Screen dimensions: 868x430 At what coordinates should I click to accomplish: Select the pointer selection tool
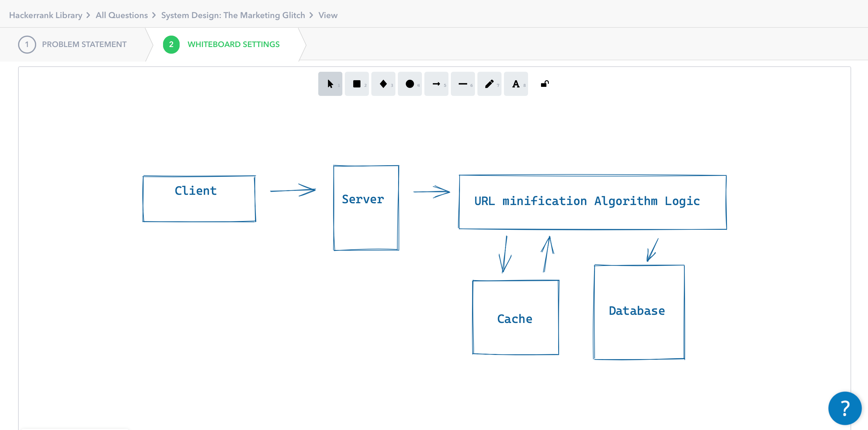[x=330, y=84]
